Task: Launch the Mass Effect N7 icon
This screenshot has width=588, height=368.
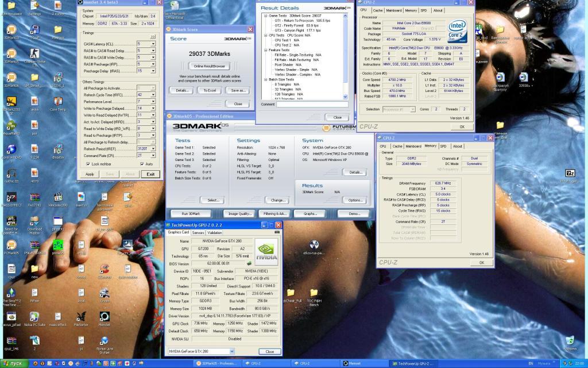Action: click(x=11, y=197)
